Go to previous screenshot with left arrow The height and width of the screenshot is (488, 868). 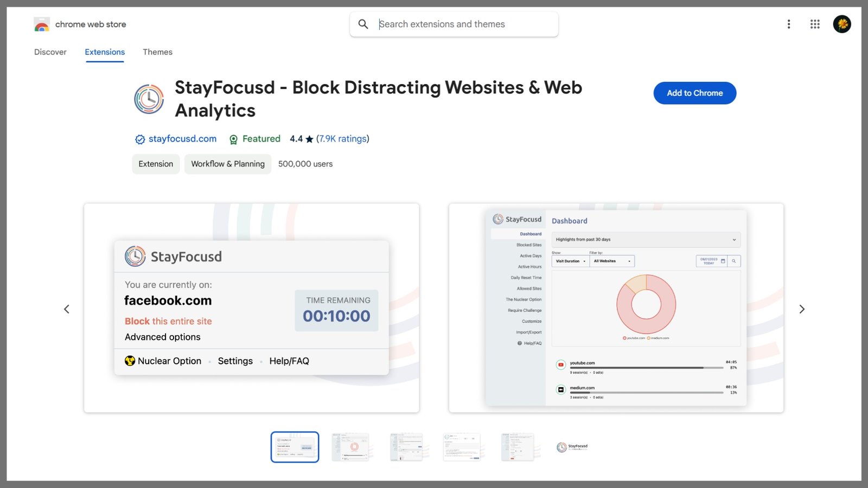coord(67,309)
